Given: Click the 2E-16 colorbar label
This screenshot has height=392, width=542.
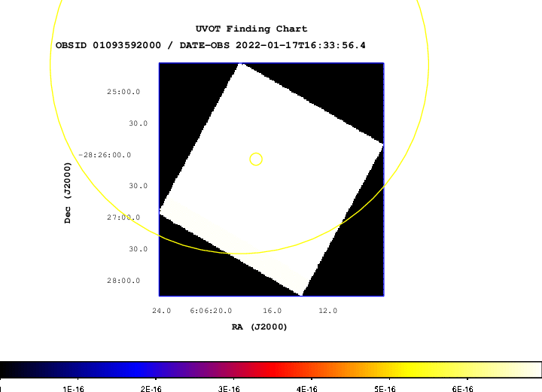Looking at the screenshot, I should (151, 389).
